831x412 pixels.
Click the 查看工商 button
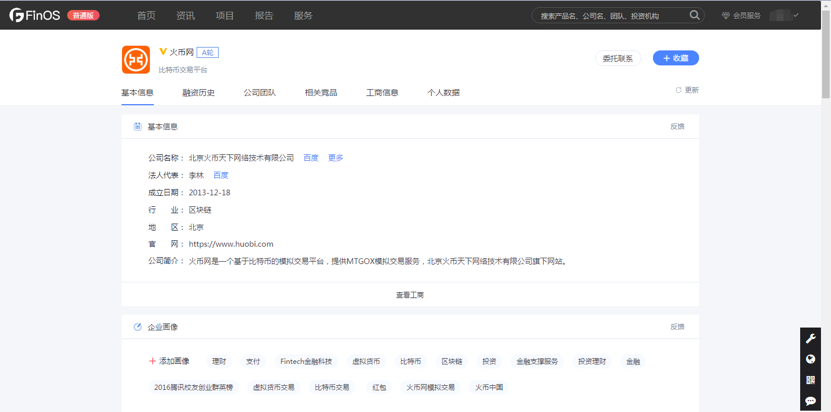[x=410, y=295]
